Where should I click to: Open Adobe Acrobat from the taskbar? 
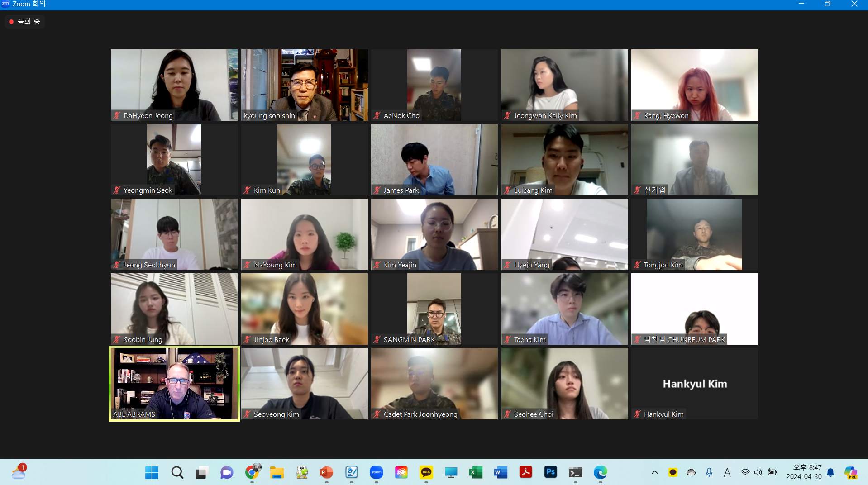[x=525, y=473]
